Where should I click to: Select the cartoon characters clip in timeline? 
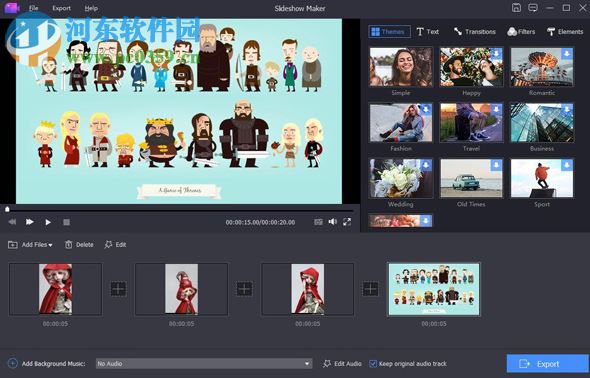click(x=434, y=289)
